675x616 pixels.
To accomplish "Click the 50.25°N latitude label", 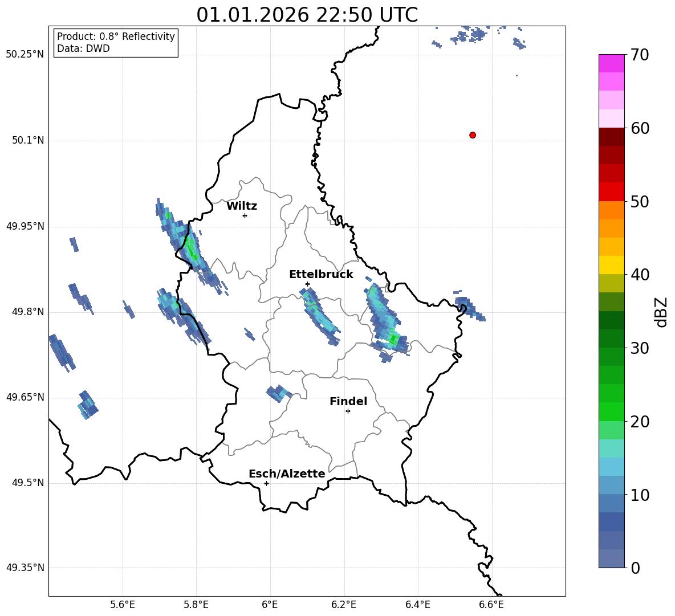I will point(25,55).
